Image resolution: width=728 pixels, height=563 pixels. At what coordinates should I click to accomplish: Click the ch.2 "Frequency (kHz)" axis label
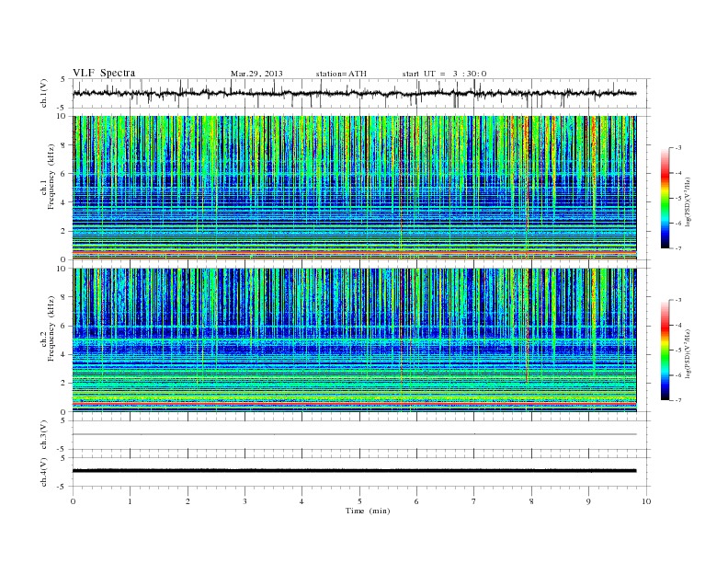pos(51,328)
